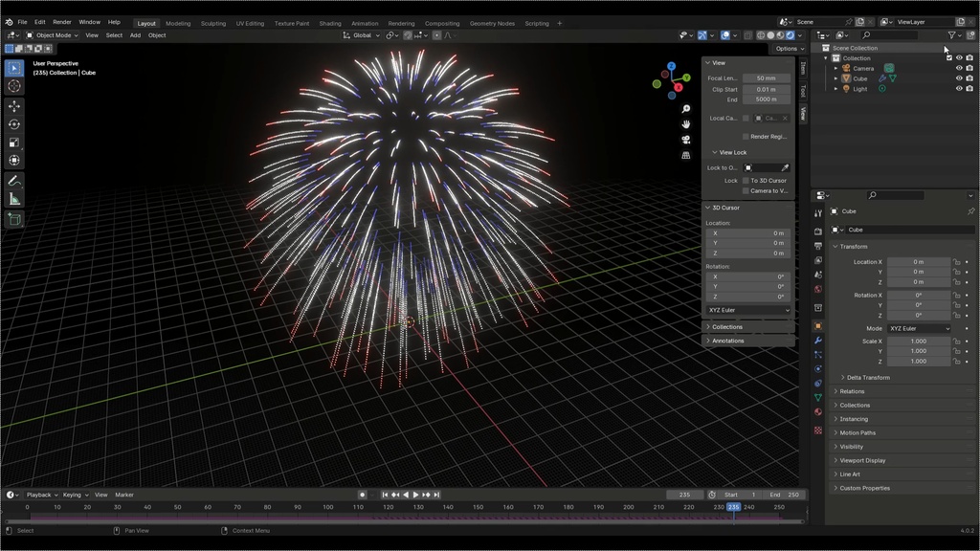Viewport: 980px width, 551px height.
Task: Enable the Render Region checkbox
Action: pos(746,136)
